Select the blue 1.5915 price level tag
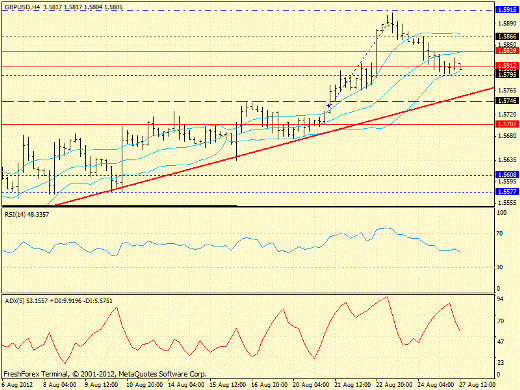The height and width of the screenshot is (390, 520). pyautogui.click(x=507, y=10)
